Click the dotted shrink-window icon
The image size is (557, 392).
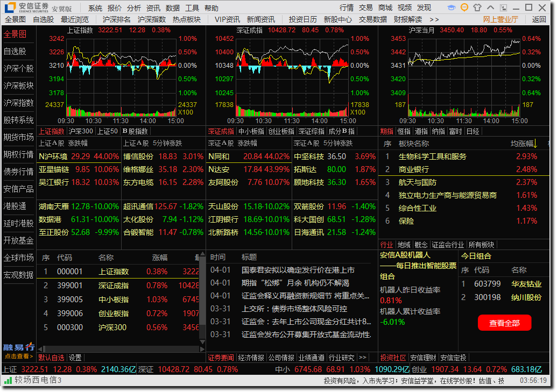(503, 8)
